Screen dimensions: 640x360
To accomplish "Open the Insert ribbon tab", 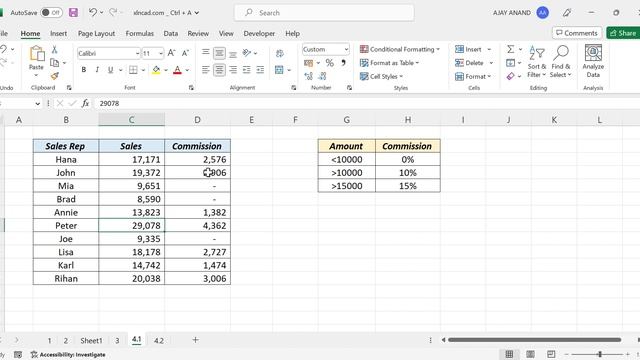I will point(58,33).
